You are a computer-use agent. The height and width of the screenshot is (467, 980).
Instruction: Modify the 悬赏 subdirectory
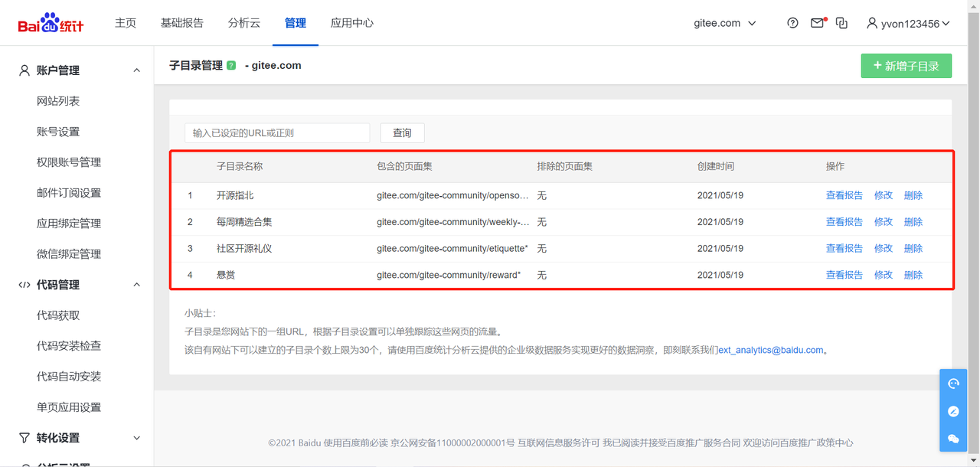pyautogui.click(x=884, y=275)
